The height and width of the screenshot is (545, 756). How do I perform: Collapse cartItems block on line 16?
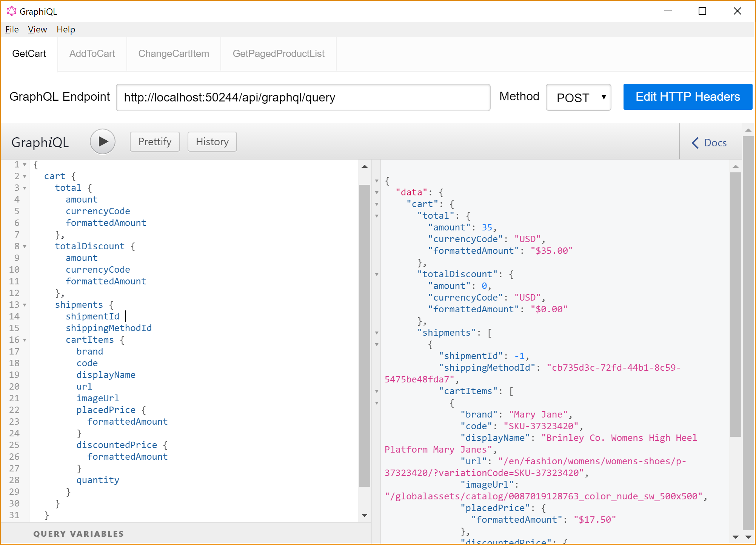(25, 340)
